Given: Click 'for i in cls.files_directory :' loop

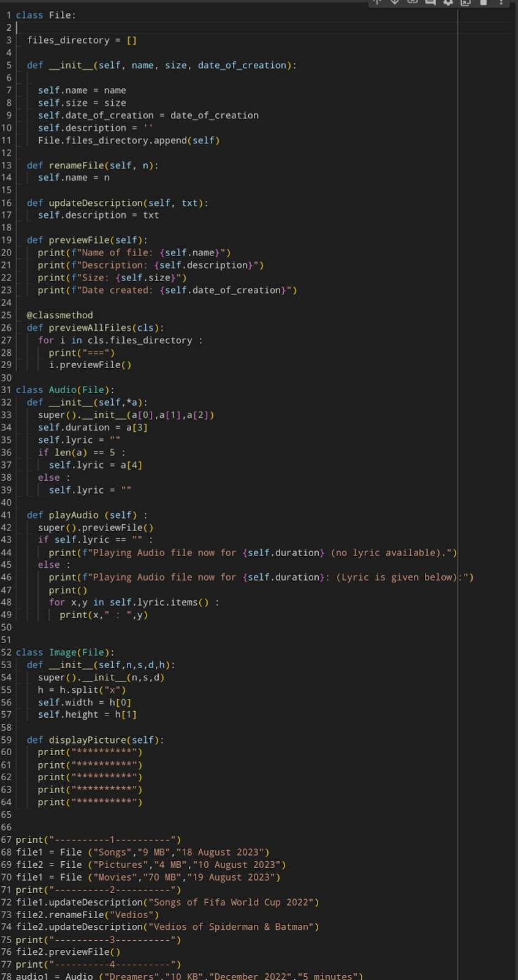Looking at the screenshot, I should (x=120, y=340).
